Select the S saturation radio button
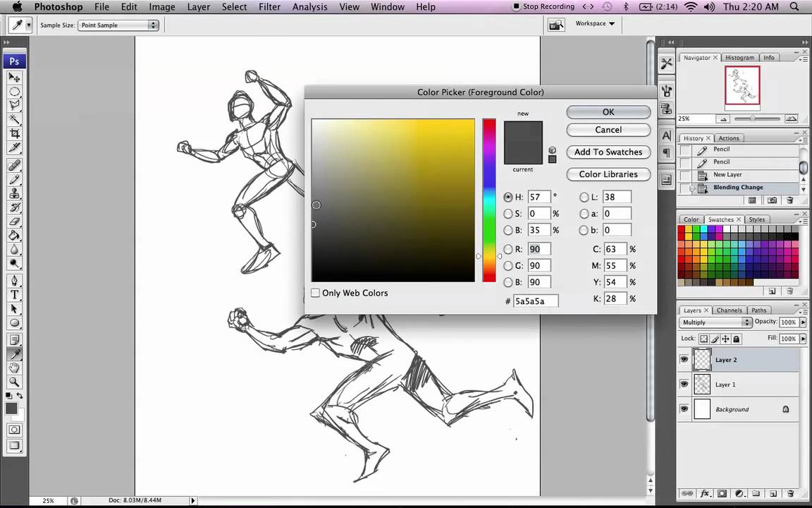Viewport: 812px width, 508px height. (508, 214)
